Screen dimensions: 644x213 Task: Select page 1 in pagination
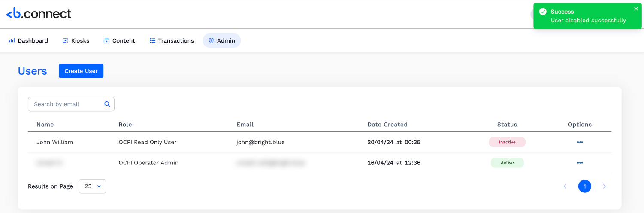tap(584, 186)
